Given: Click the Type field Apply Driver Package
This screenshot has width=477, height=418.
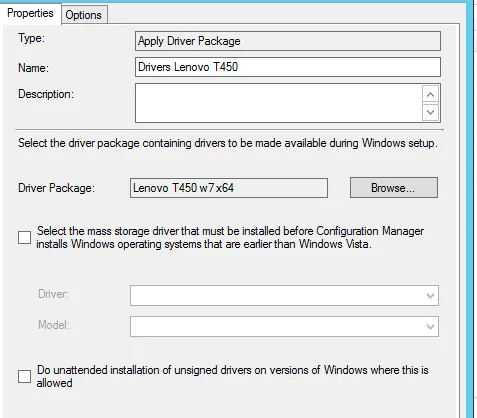Looking at the screenshot, I should (288, 41).
